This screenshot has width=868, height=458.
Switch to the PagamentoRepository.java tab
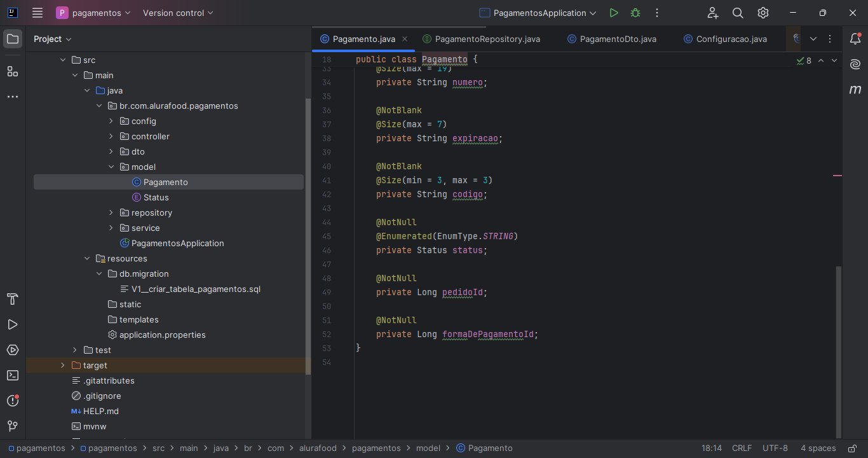point(480,39)
